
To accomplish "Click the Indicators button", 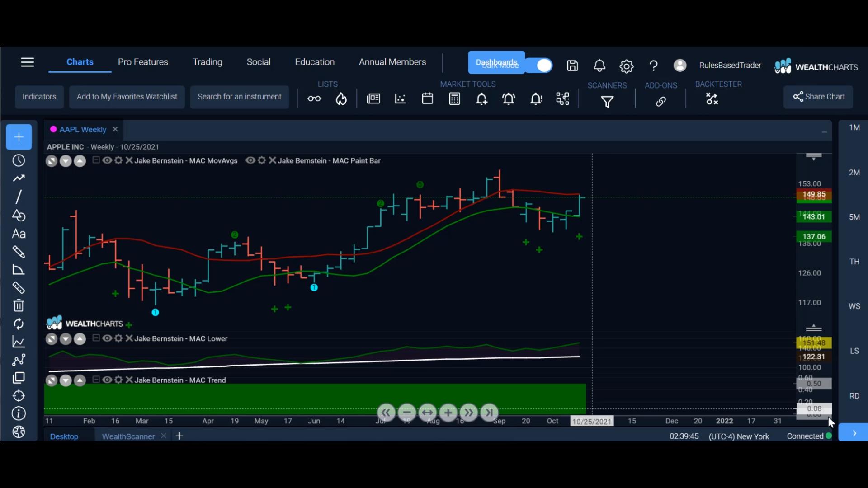I will click(39, 97).
